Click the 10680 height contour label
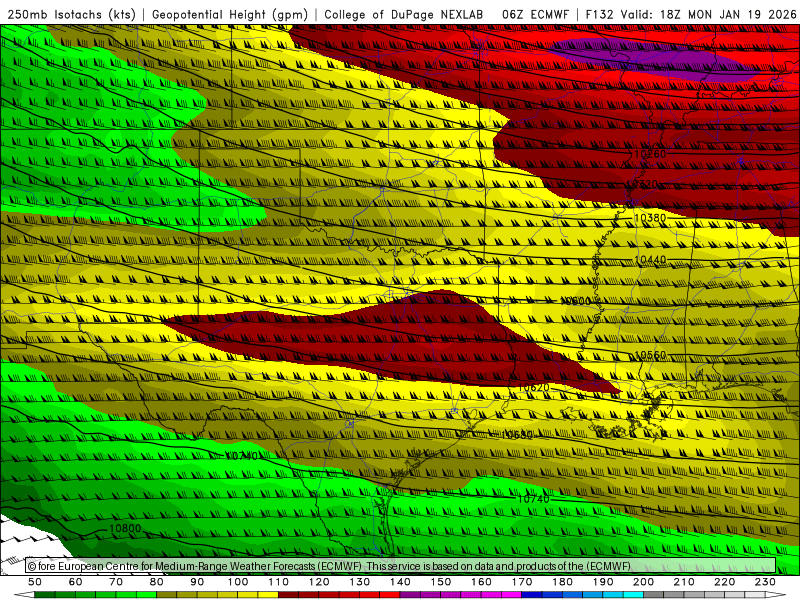Image resolution: width=800 pixels, height=600 pixels. click(517, 435)
